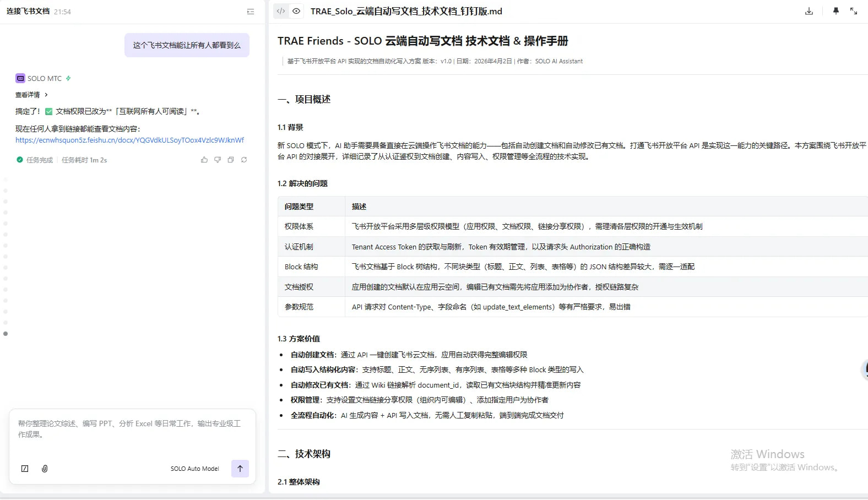This screenshot has height=500, width=868.
Task: Open the chat task list icon
Action: pyautogui.click(x=251, y=12)
